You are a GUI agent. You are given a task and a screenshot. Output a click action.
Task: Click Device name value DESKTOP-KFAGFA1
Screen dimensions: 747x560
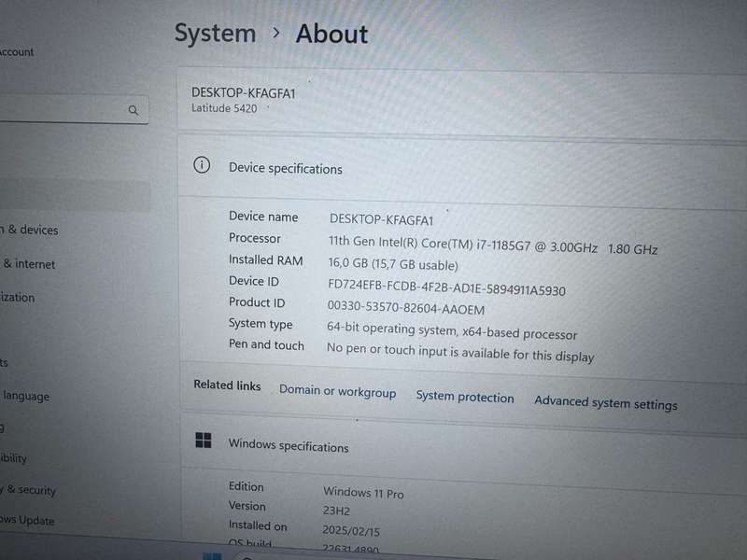tap(381, 219)
